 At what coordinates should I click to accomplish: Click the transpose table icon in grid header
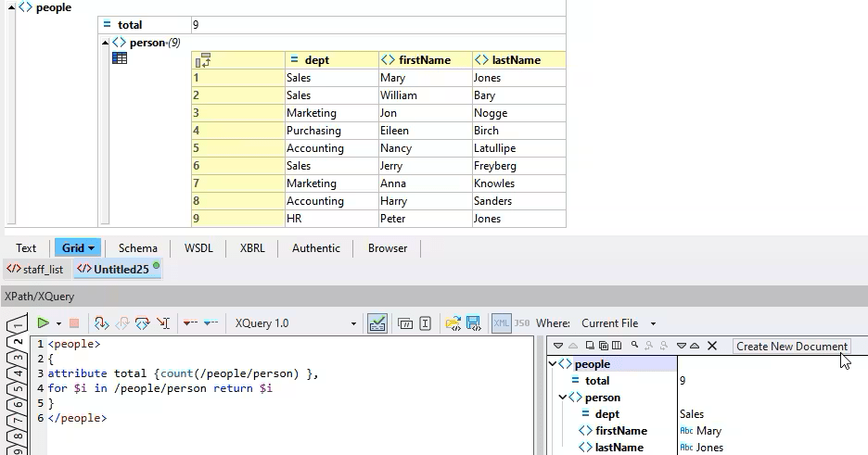[202, 60]
